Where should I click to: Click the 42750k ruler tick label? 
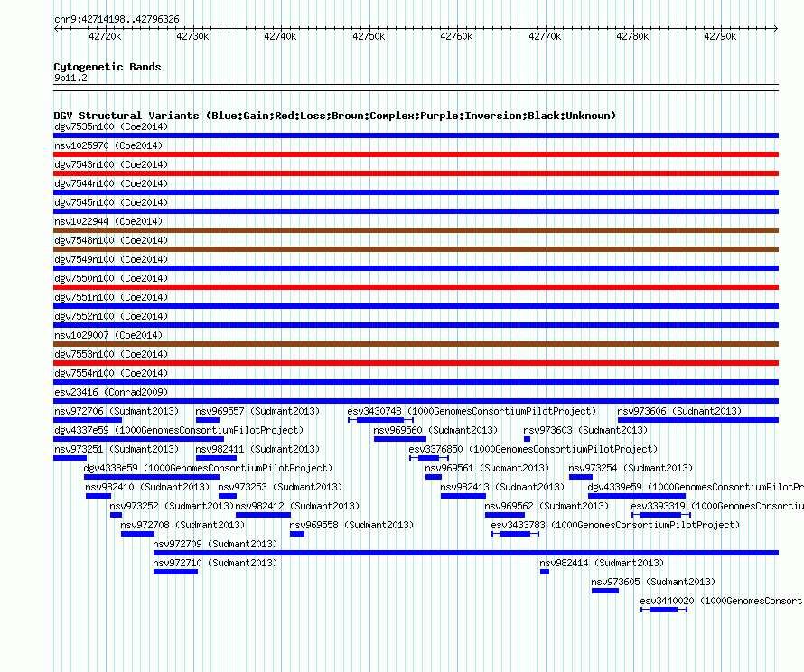[369, 36]
